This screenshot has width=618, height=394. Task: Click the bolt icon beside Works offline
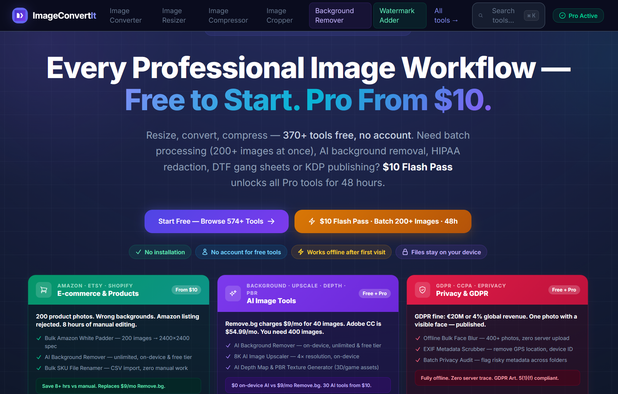tap(301, 252)
